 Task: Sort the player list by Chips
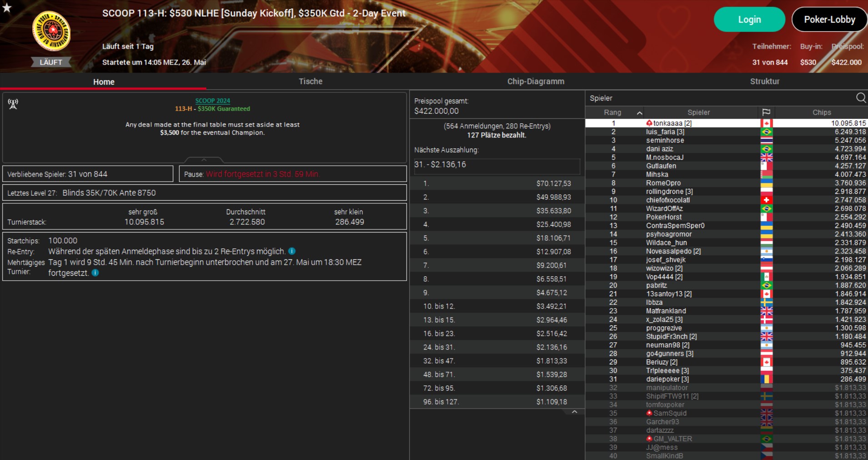point(821,112)
